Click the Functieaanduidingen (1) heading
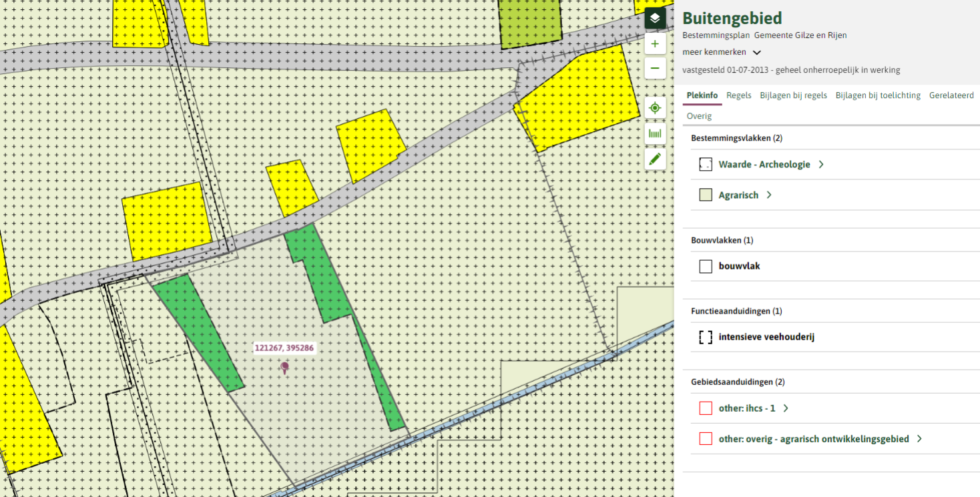Image resolution: width=980 pixels, height=497 pixels. pos(736,311)
